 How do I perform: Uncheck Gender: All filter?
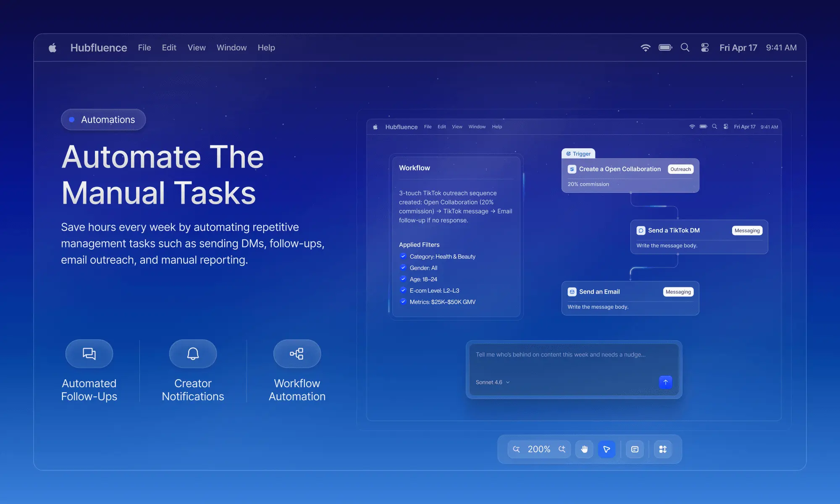pyautogui.click(x=403, y=268)
